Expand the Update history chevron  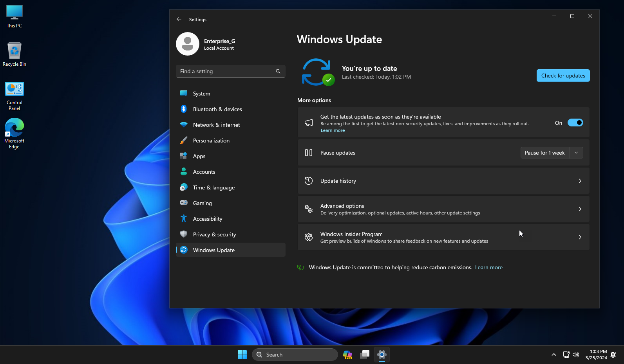(x=580, y=181)
